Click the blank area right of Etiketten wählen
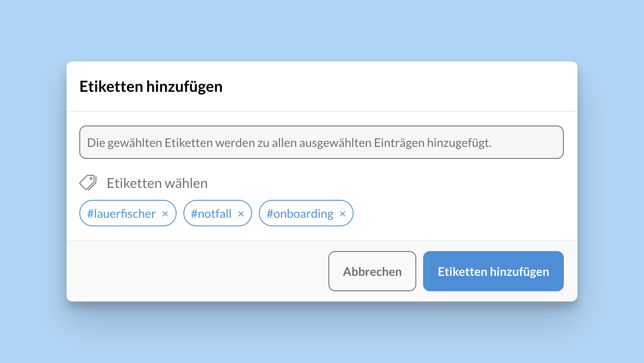Viewport: 644px width, 363px height. [384, 183]
